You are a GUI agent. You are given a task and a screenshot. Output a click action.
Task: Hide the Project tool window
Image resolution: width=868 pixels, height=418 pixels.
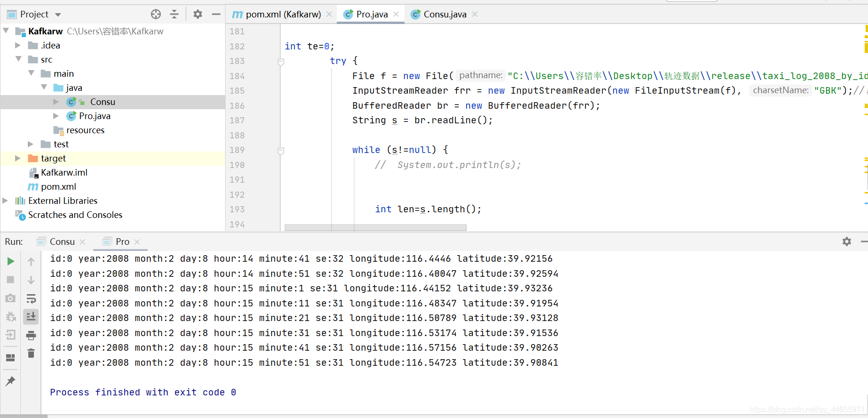tap(216, 14)
